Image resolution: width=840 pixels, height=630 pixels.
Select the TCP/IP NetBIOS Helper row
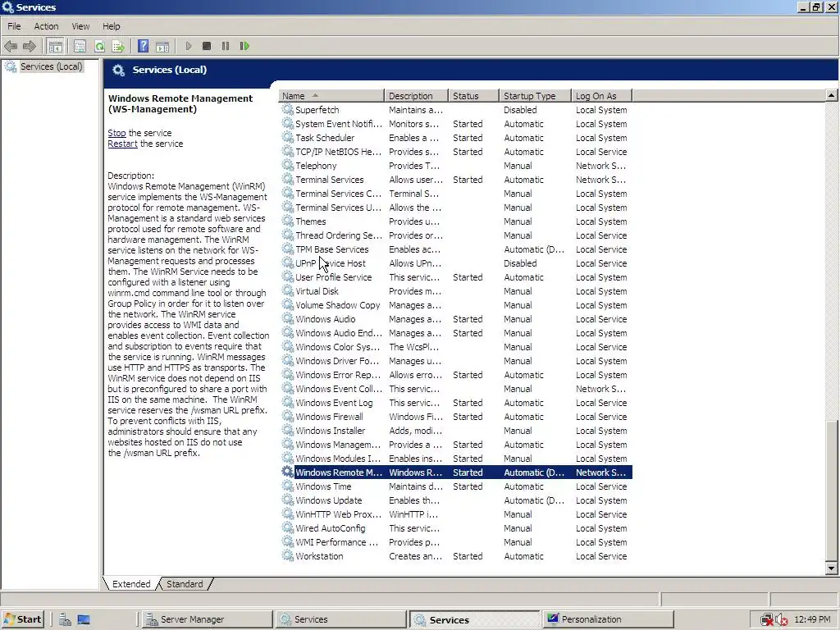tap(455, 152)
